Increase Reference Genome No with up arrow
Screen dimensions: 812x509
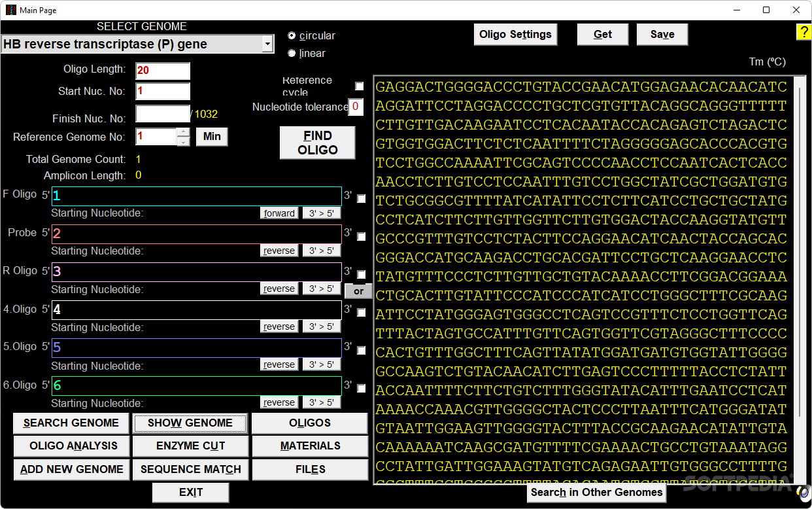click(184, 132)
